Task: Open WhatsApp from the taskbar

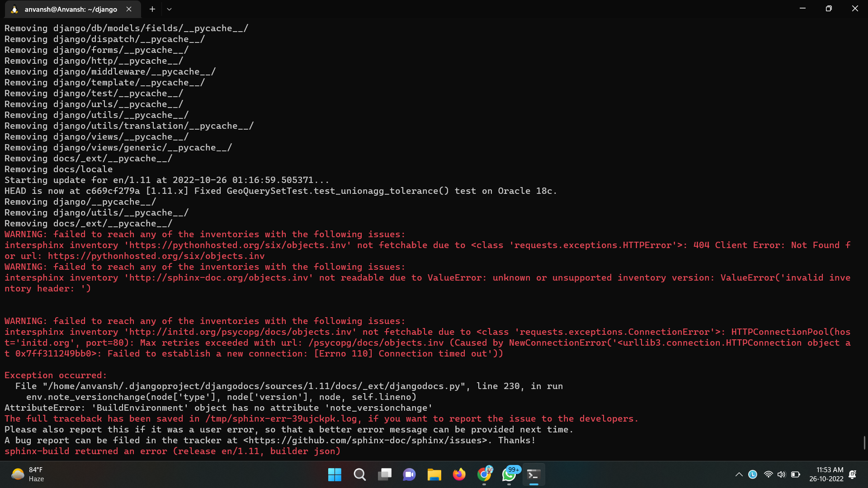Action: click(508, 474)
